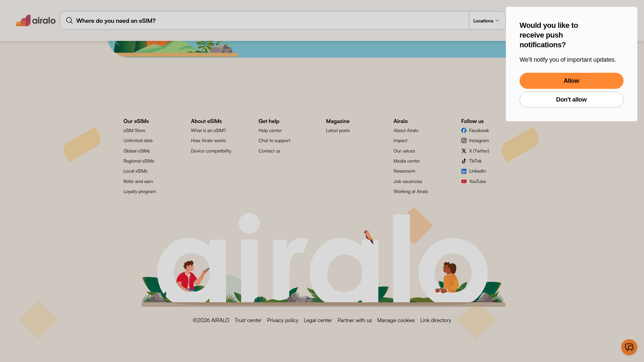
Task: Click the Magazine column heading
Action: coord(338,121)
